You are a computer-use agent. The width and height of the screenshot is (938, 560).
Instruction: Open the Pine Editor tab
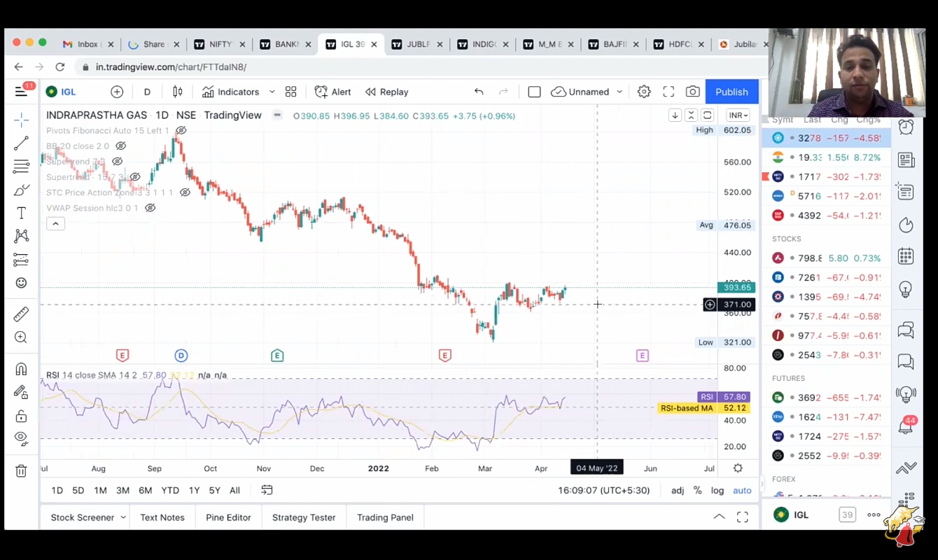pyautogui.click(x=228, y=517)
